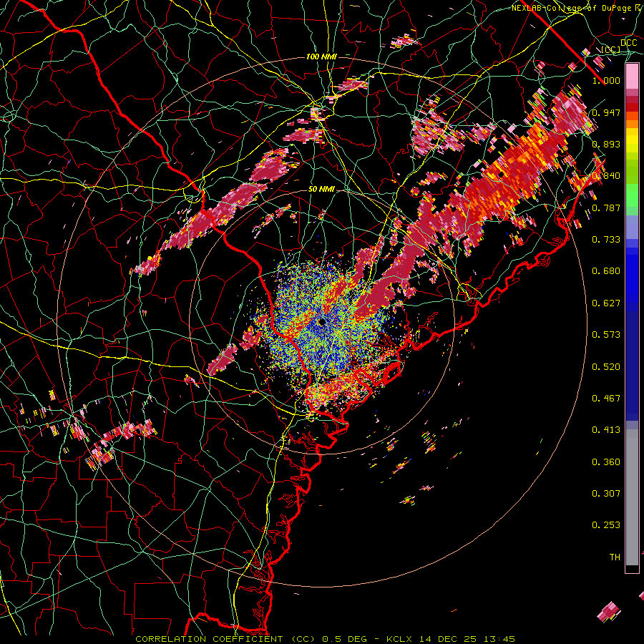This screenshot has height=644, width=644.
Task: Click the 0.467 color scale value
Action: click(606, 399)
